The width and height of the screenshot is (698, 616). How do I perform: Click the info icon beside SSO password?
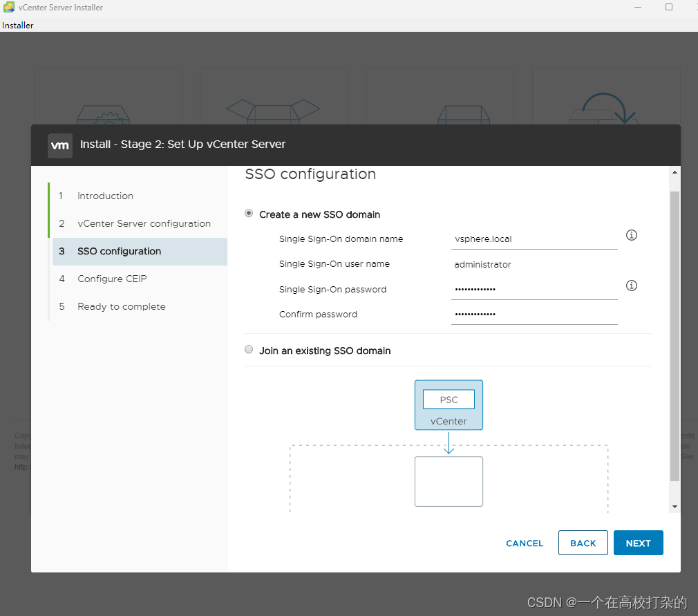tap(631, 286)
